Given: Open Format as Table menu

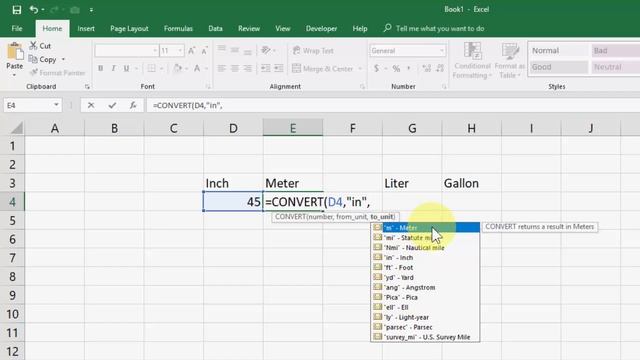Looking at the screenshot, I should 509,60.
